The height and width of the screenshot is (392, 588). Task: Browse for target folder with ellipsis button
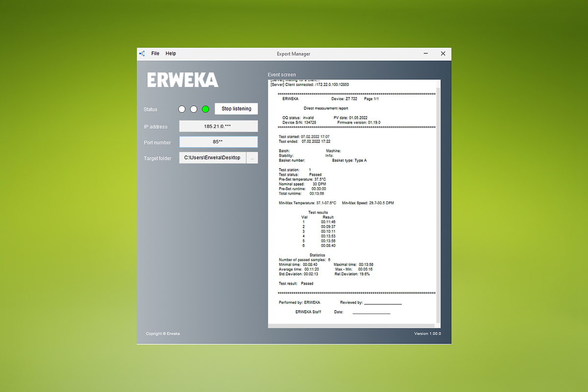(x=252, y=158)
